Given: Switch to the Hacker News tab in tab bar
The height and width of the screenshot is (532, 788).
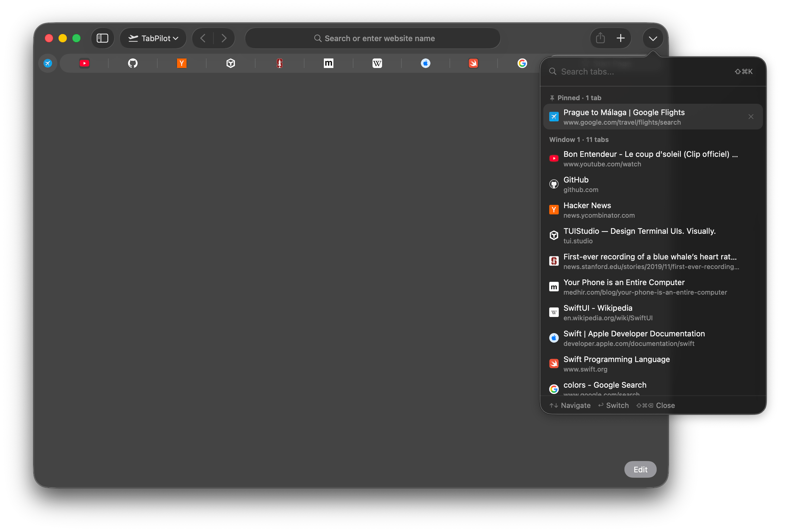Looking at the screenshot, I should (x=182, y=63).
